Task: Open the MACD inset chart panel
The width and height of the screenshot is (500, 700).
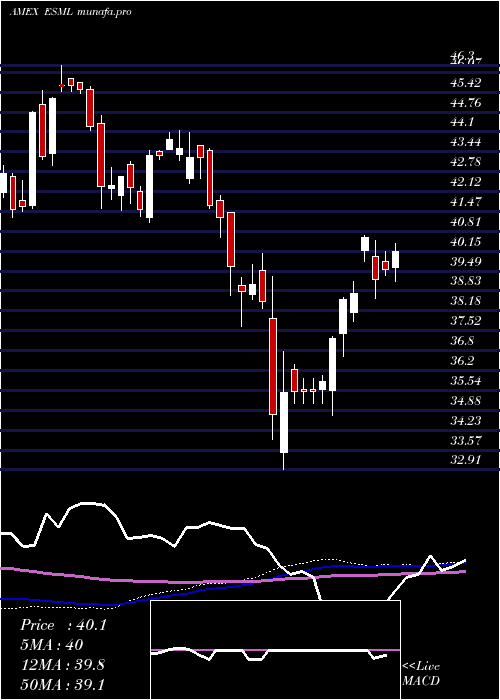Action: (275, 650)
